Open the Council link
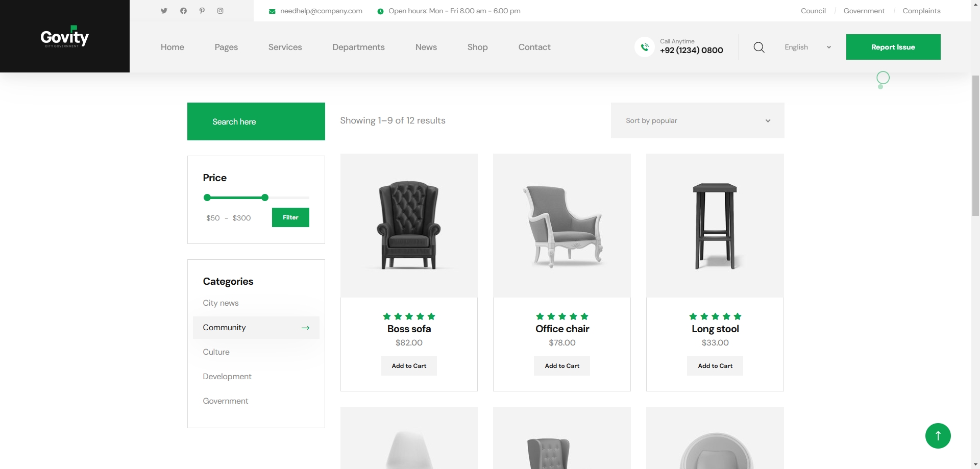The width and height of the screenshot is (980, 469). 813,11
